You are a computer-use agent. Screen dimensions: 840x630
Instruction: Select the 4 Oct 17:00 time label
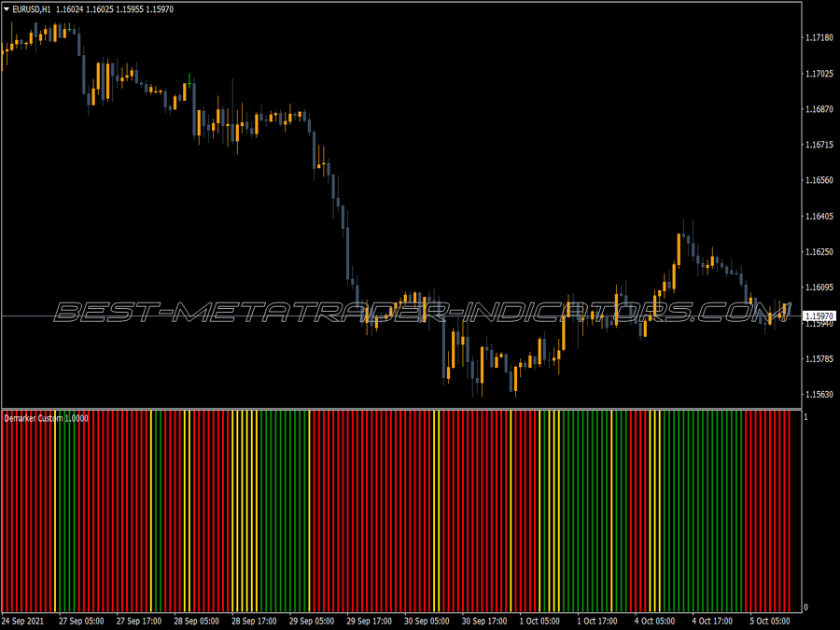[712, 621]
